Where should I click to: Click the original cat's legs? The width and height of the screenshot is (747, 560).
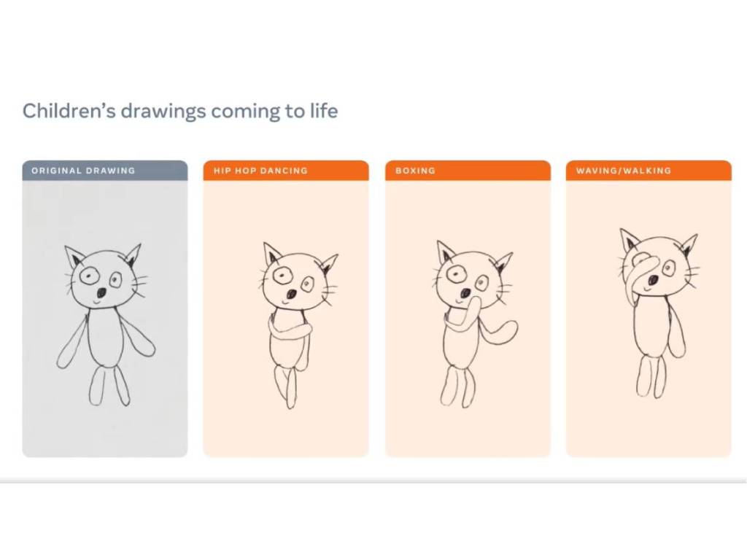point(109,386)
